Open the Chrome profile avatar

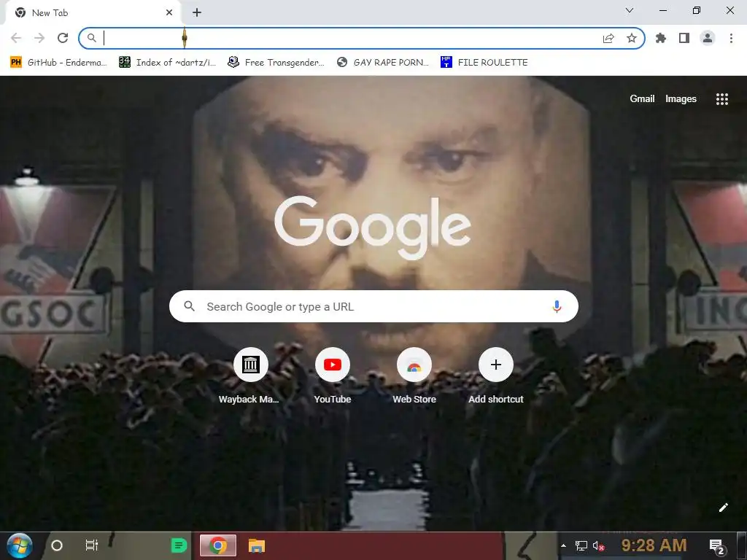pyautogui.click(x=708, y=38)
